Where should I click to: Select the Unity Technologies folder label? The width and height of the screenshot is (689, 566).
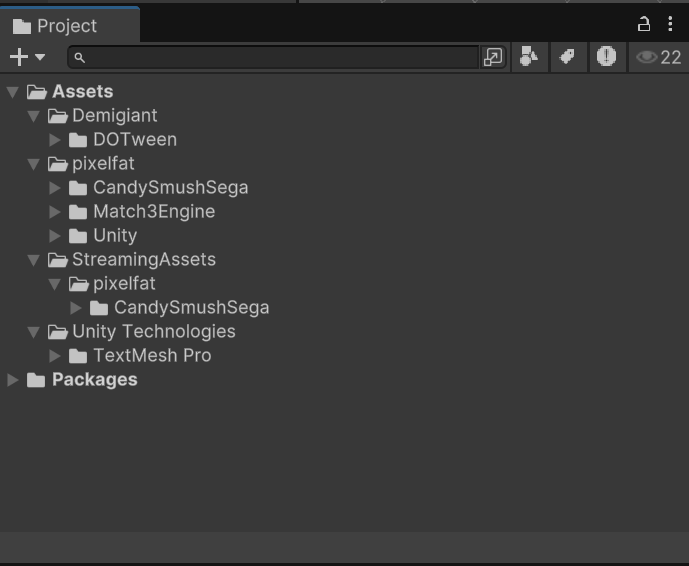pyautogui.click(x=153, y=332)
